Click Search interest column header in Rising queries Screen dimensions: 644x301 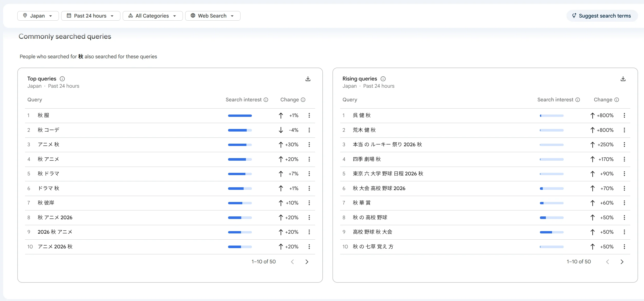pos(555,100)
